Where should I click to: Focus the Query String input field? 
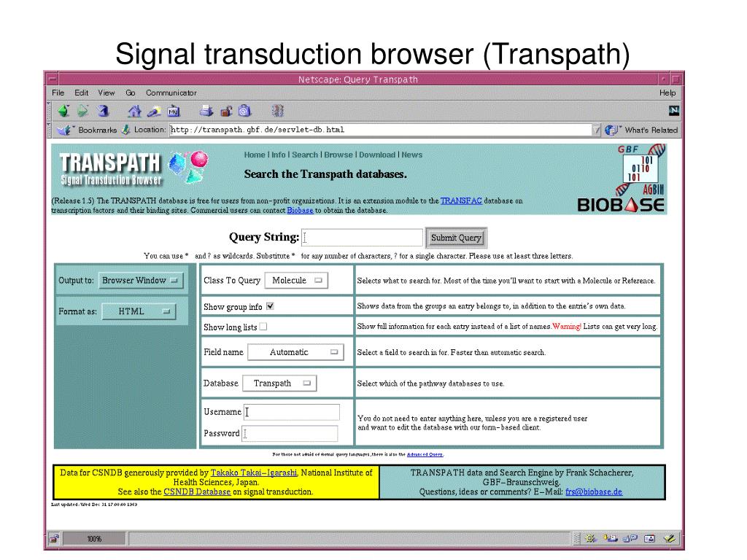click(362, 238)
